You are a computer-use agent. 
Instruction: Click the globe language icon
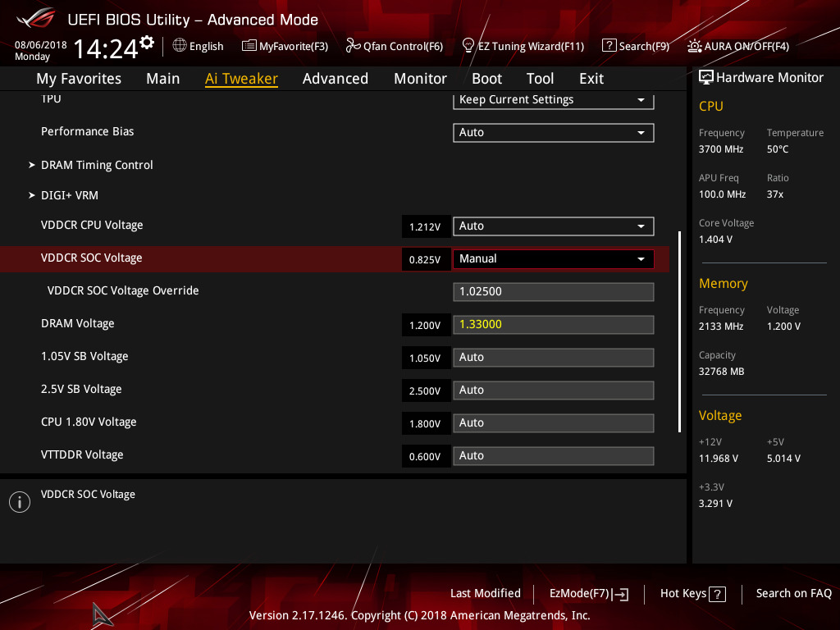click(x=180, y=46)
